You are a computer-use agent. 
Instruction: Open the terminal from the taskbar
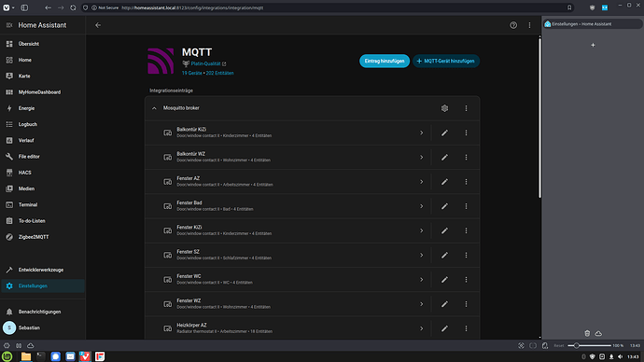coord(41,356)
